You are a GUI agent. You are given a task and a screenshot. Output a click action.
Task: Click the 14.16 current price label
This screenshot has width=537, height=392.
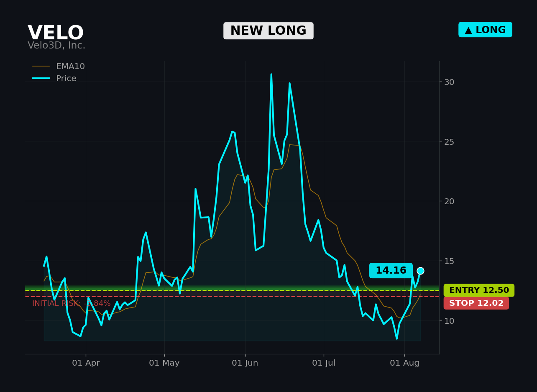(x=391, y=271)
